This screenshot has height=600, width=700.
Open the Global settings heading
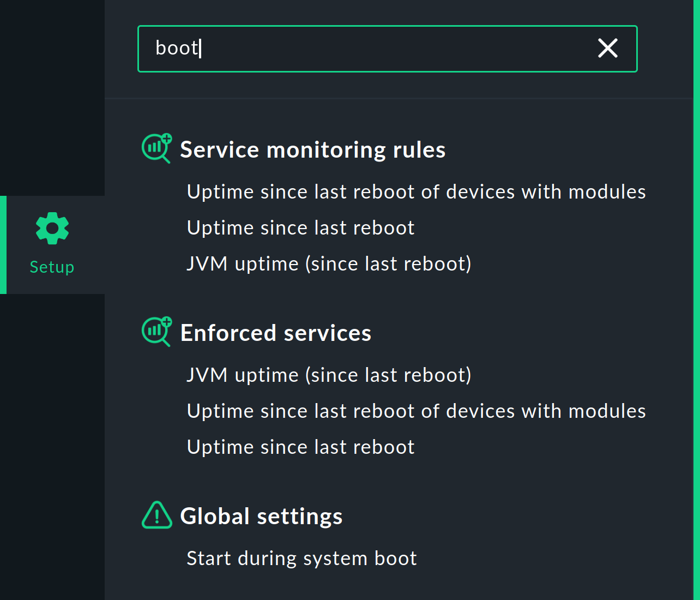click(x=261, y=517)
